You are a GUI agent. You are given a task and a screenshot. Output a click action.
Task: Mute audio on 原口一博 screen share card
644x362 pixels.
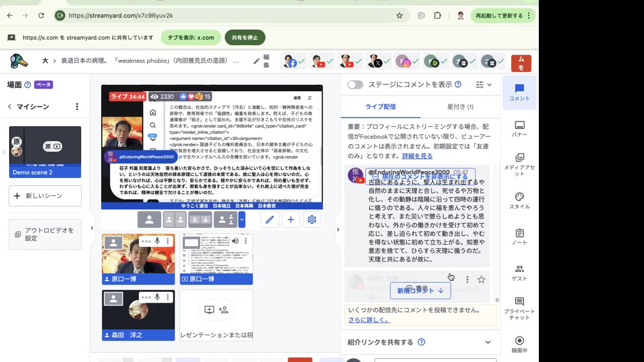point(235,241)
